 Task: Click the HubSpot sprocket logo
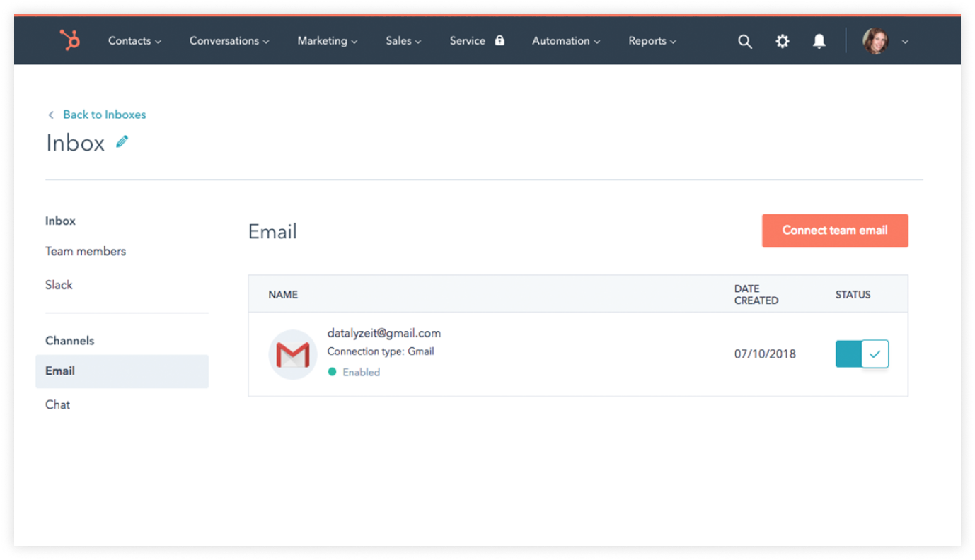click(x=69, y=41)
